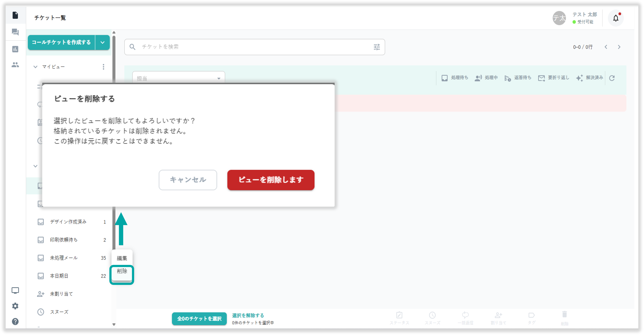This screenshot has width=644, height=335.
Task: Click the notification bell icon
Action: [x=615, y=18]
